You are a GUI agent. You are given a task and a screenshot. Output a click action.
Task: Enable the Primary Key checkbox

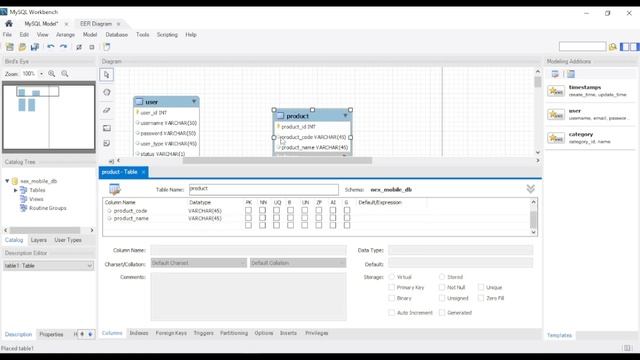click(x=392, y=287)
